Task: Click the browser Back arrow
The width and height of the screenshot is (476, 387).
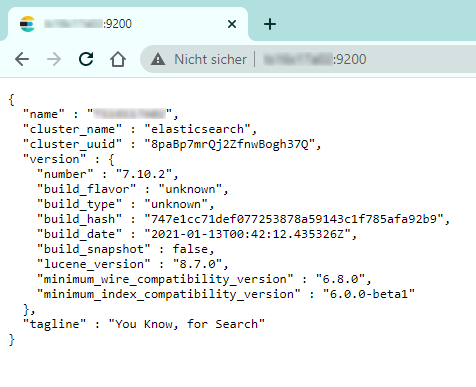Action: pyautogui.click(x=22, y=59)
